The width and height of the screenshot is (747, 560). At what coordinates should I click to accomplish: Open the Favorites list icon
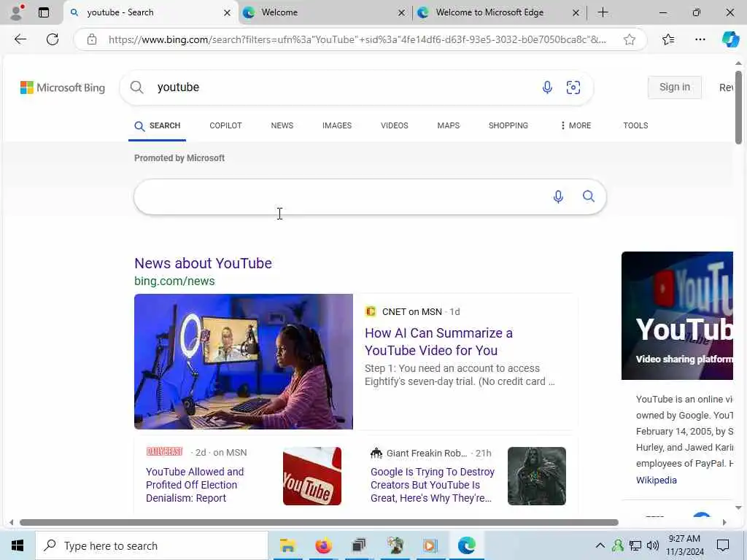[x=668, y=39]
